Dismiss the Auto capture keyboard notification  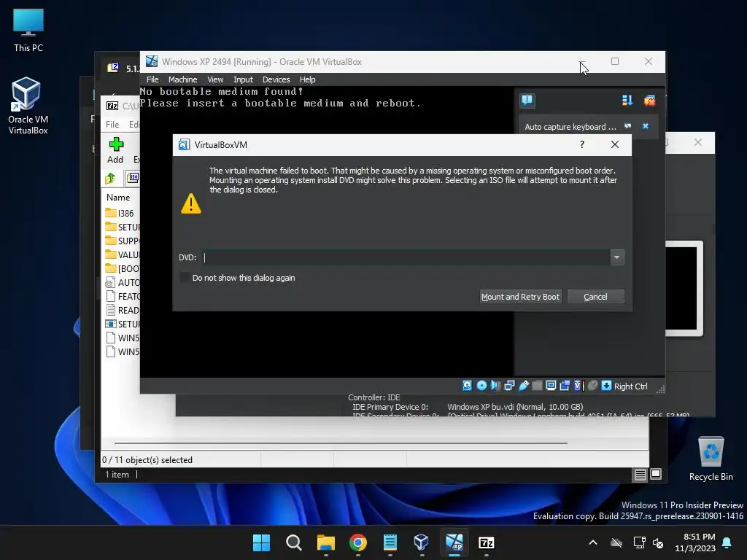[646, 126]
